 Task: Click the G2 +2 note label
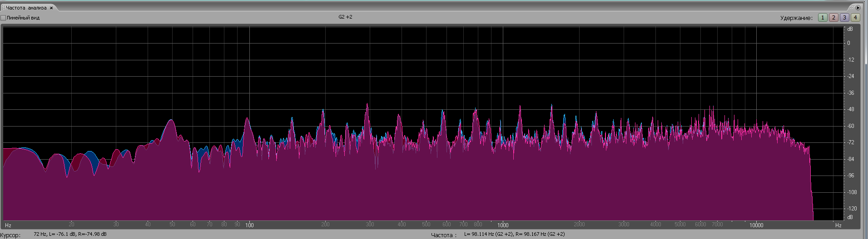345,17
